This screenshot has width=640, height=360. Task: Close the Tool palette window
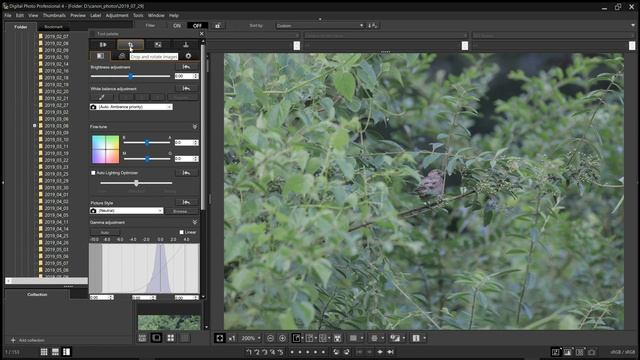point(202,33)
